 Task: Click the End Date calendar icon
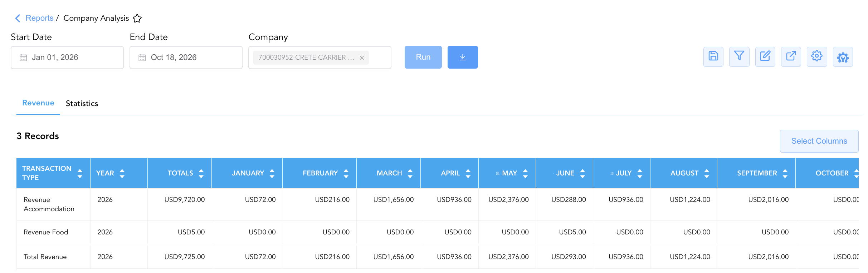tap(142, 58)
